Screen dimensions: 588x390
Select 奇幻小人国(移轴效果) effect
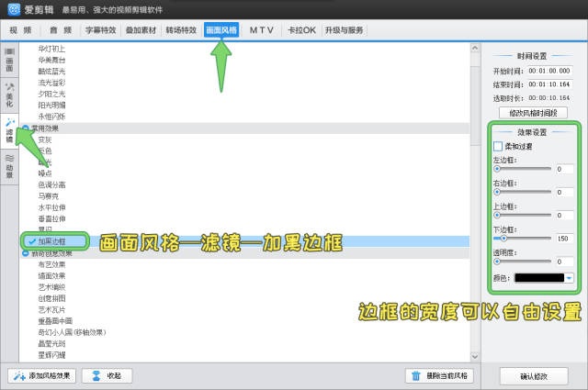pos(72,332)
